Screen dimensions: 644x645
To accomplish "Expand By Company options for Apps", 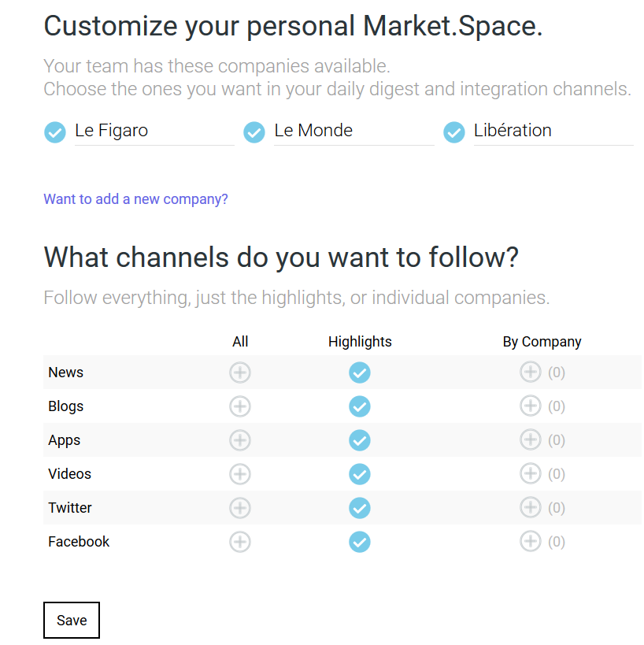I will coord(531,440).
